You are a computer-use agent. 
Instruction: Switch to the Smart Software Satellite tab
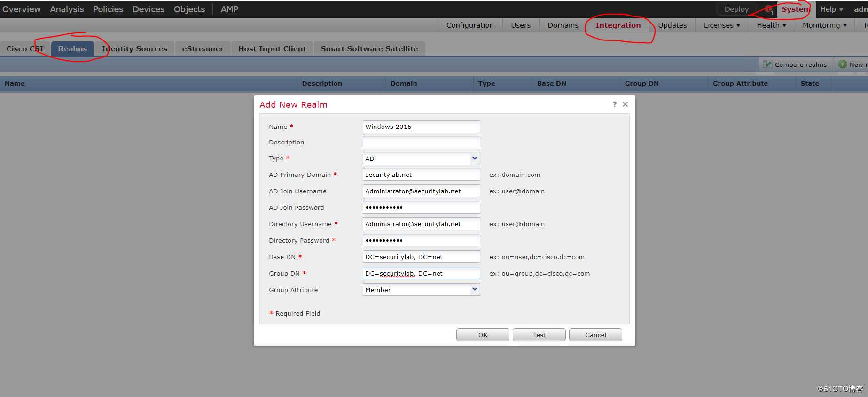click(x=369, y=49)
